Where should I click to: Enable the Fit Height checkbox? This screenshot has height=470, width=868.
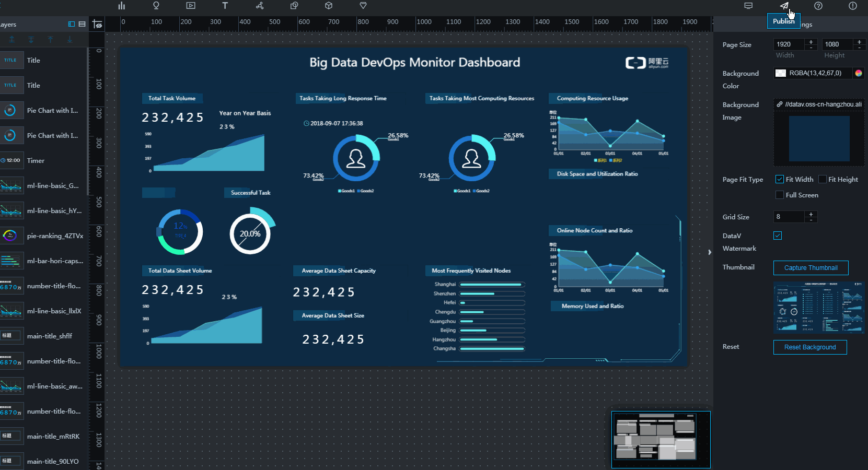[x=822, y=179]
